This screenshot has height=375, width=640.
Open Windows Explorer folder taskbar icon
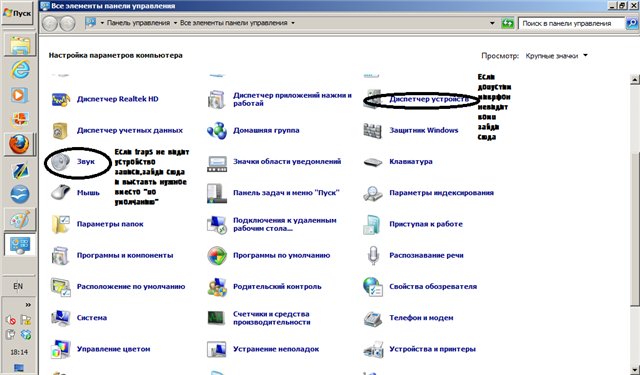coord(20,45)
